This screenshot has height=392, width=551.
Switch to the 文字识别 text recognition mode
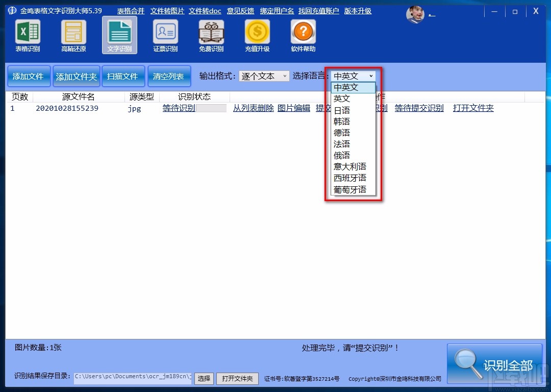pyautogui.click(x=119, y=36)
